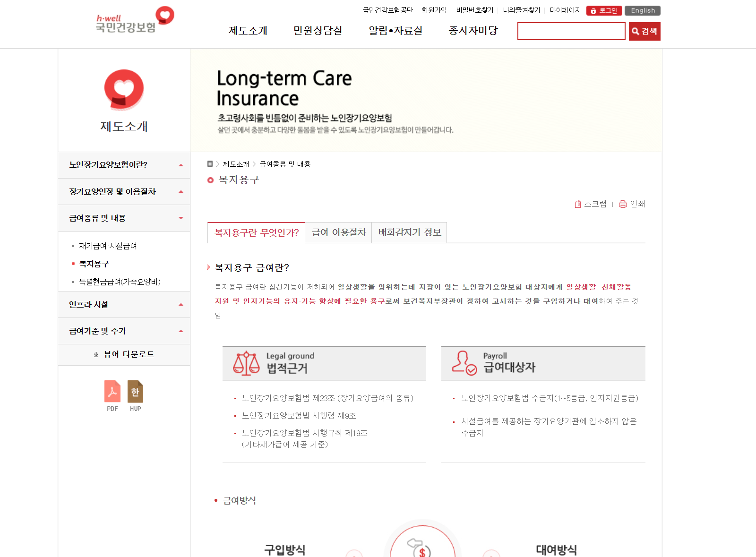Open the 나의즐겨찾기 link
This screenshot has height=557, width=756.
[x=521, y=10]
